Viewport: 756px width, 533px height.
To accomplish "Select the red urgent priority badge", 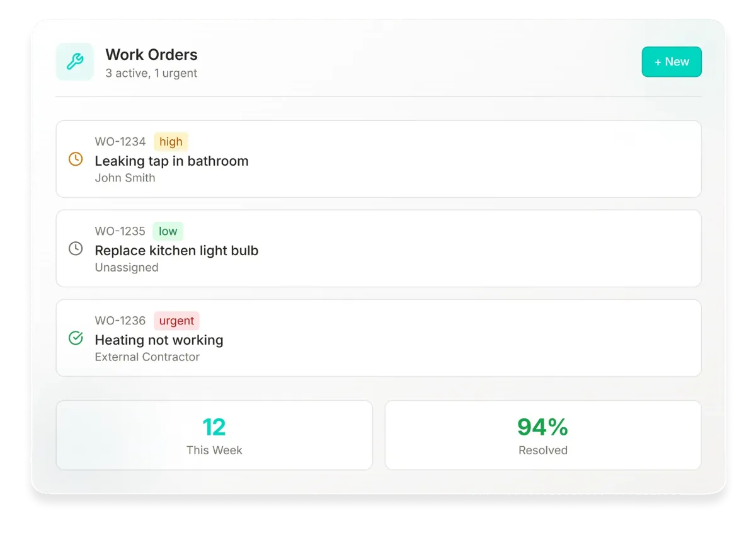I will (x=176, y=321).
